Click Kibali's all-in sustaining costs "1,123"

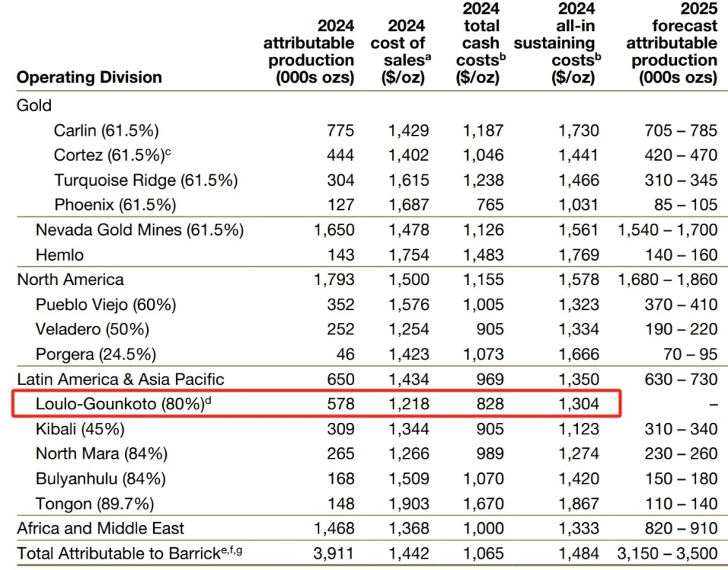(x=579, y=429)
